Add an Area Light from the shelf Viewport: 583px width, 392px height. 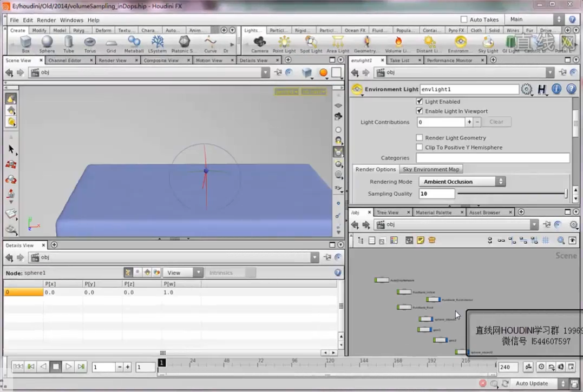pos(338,44)
